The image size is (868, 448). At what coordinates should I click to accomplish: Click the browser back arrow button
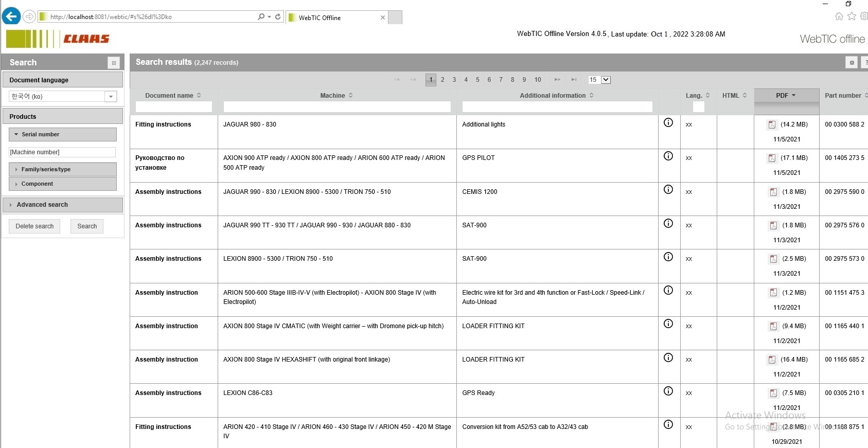tap(11, 16)
